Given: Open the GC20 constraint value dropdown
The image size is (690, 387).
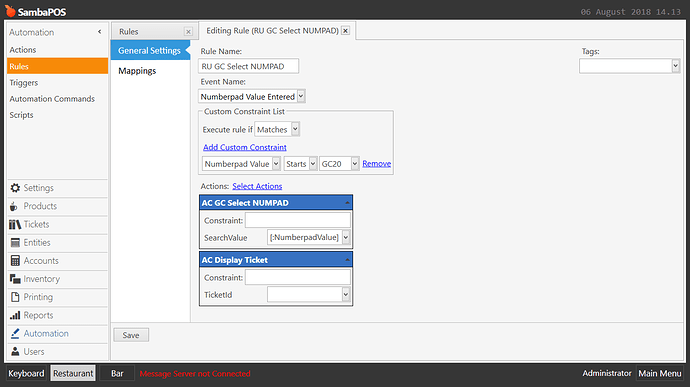Looking at the screenshot, I should point(355,164).
